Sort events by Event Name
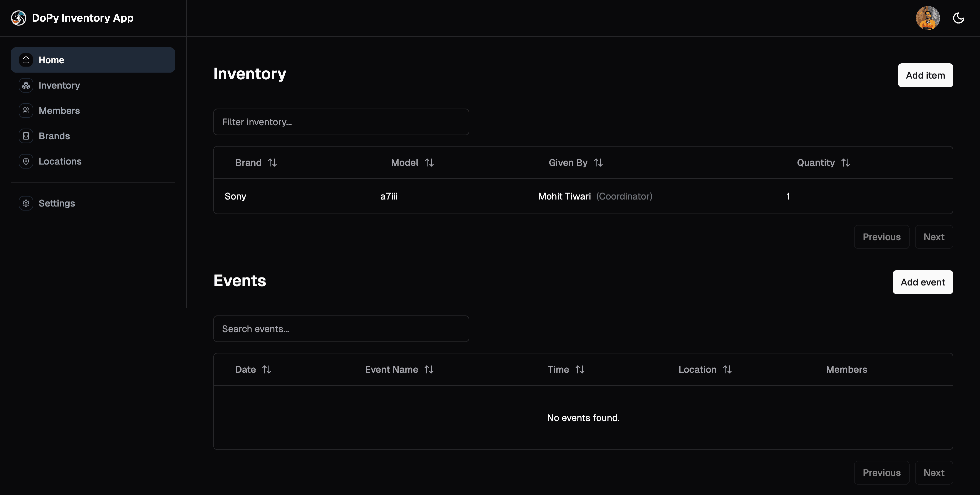 pyautogui.click(x=430, y=369)
